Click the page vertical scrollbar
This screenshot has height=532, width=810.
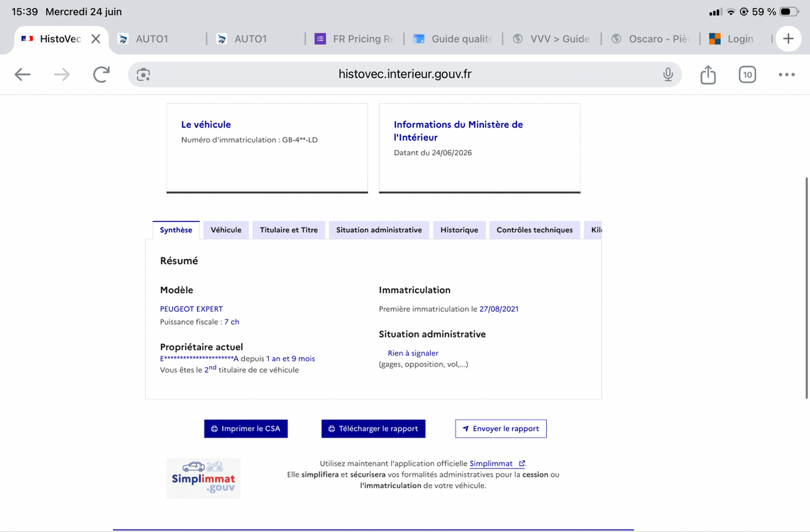click(807, 288)
